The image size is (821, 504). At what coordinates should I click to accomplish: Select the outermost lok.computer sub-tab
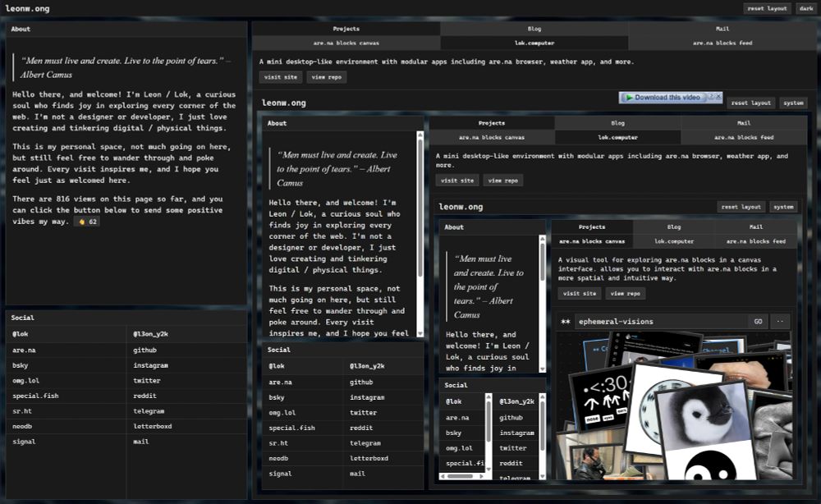[x=534, y=43]
